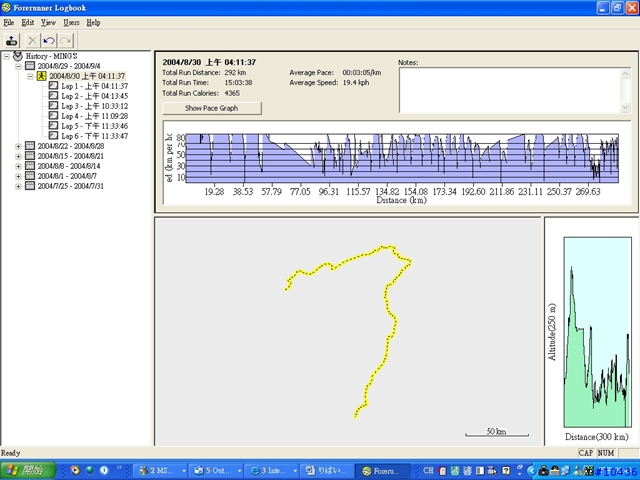The image size is (640, 480).
Task: Select Lap 2 - 上午 04:13:45 entry
Action: [x=95, y=96]
